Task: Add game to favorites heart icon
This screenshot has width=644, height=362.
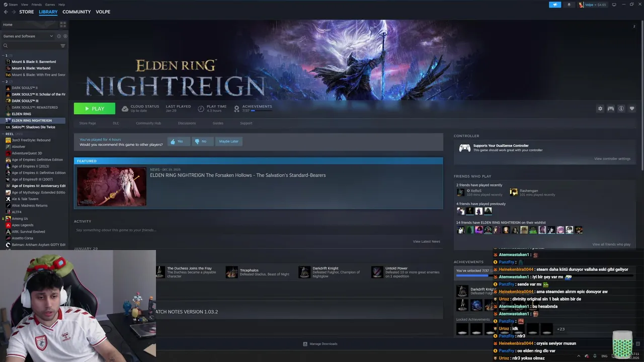Action: (x=632, y=109)
